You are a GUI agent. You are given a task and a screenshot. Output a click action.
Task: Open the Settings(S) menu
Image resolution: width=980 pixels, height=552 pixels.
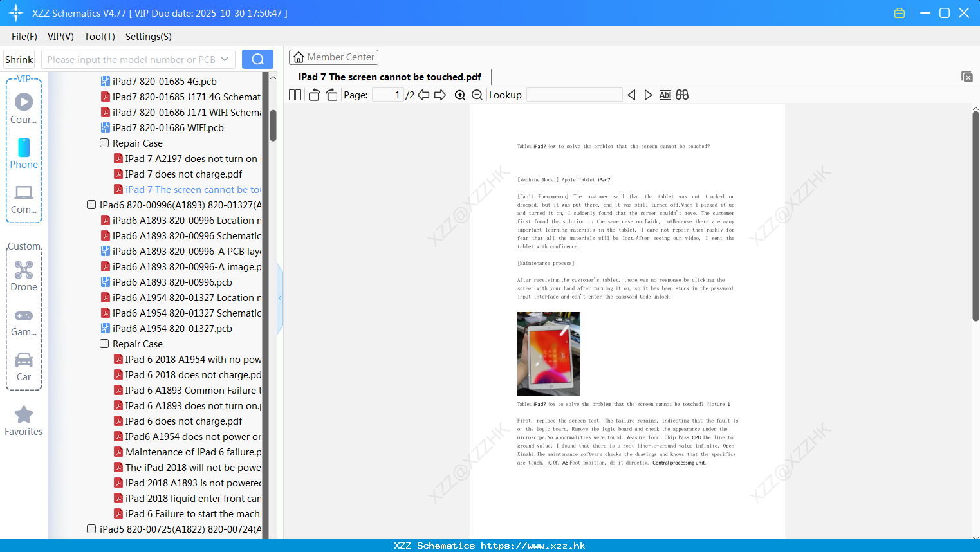[x=149, y=37]
